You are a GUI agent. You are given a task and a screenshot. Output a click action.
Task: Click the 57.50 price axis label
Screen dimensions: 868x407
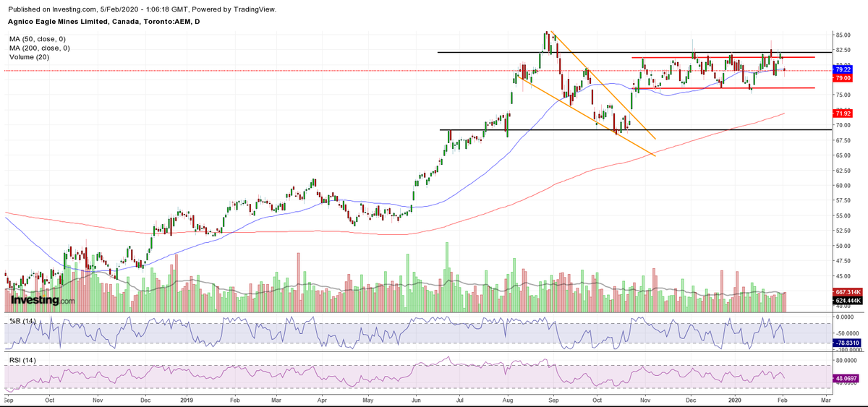(x=843, y=200)
